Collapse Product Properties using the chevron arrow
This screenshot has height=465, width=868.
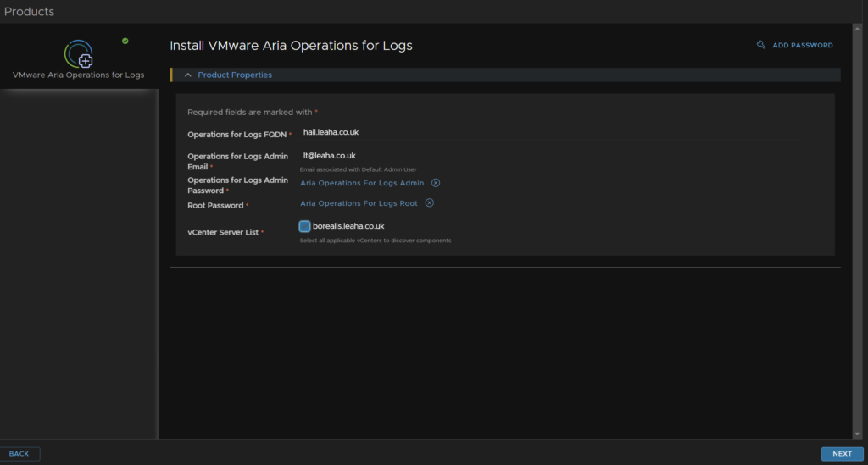pyautogui.click(x=187, y=75)
